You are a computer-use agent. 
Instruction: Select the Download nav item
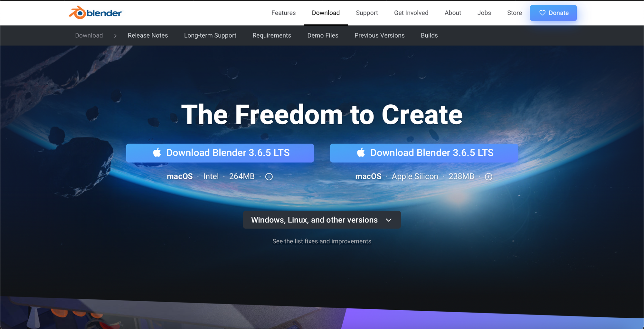point(326,13)
